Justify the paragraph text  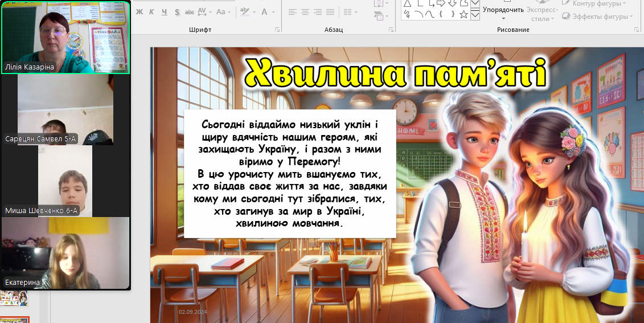point(331,12)
